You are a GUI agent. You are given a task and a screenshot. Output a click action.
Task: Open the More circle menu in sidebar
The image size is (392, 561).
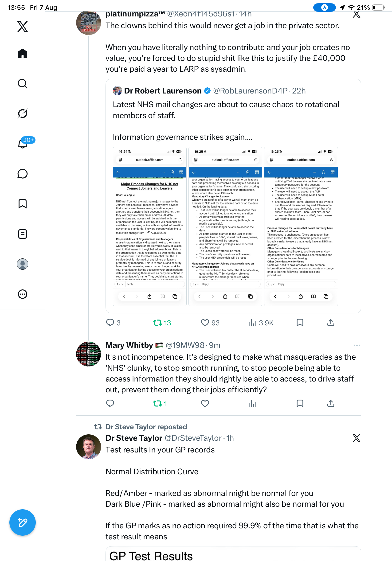23,294
